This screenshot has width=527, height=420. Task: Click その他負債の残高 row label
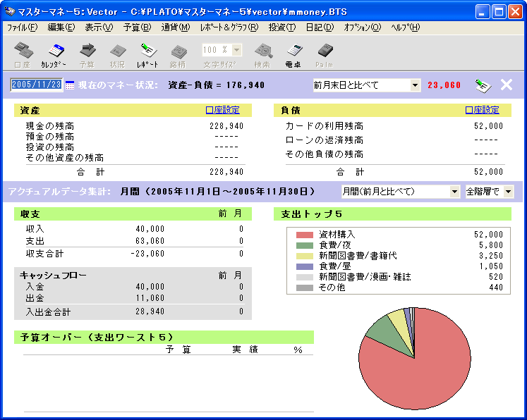(325, 154)
